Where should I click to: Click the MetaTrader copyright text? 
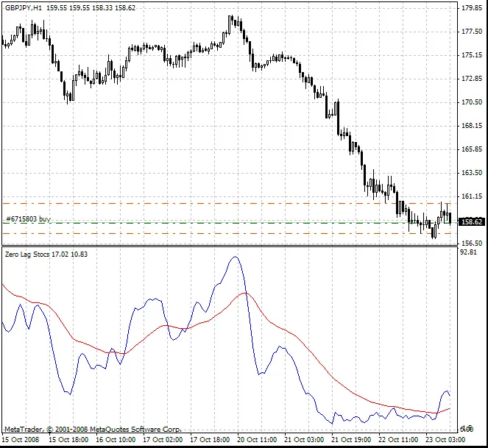coord(93,428)
